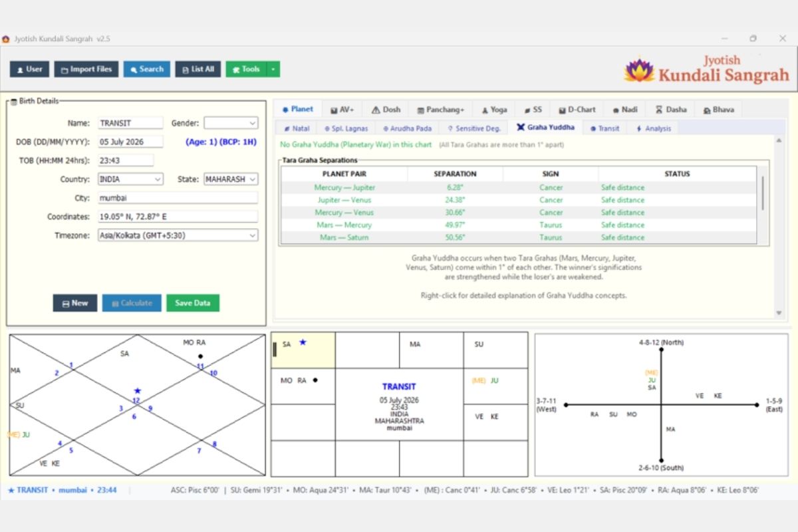The width and height of the screenshot is (798, 532).
Task: Switch to the Dosh tab
Action: pyautogui.click(x=386, y=110)
